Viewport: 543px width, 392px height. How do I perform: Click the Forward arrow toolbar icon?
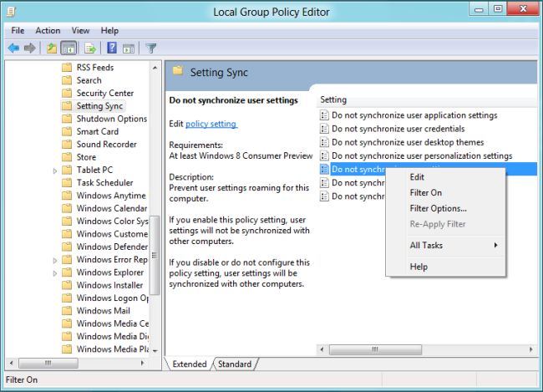(30, 48)
